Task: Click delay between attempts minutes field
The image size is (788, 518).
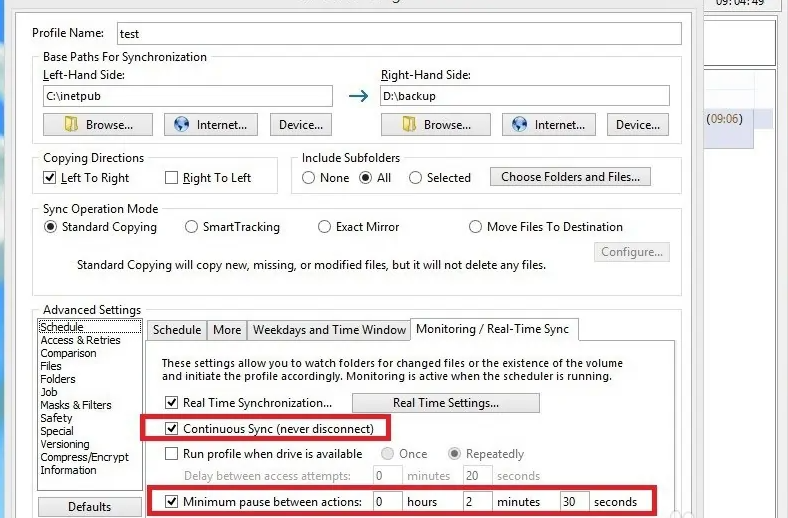Action: (x=387, y=475)
